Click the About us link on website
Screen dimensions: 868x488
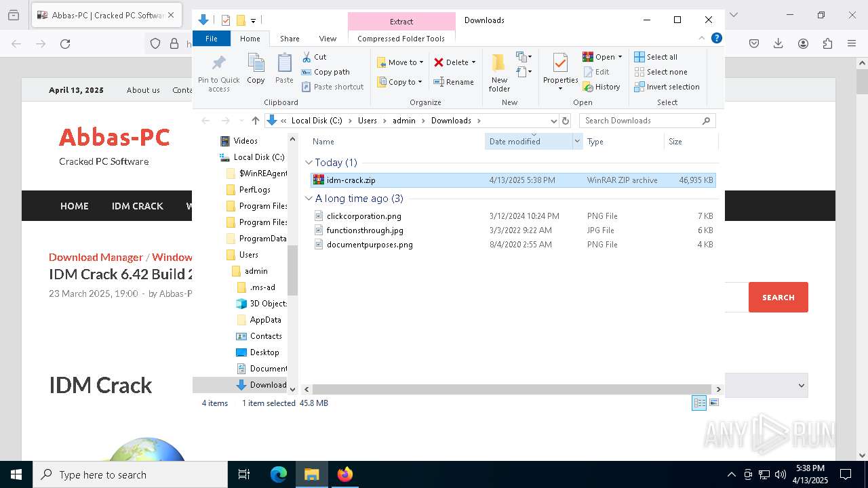click(143, 90)
